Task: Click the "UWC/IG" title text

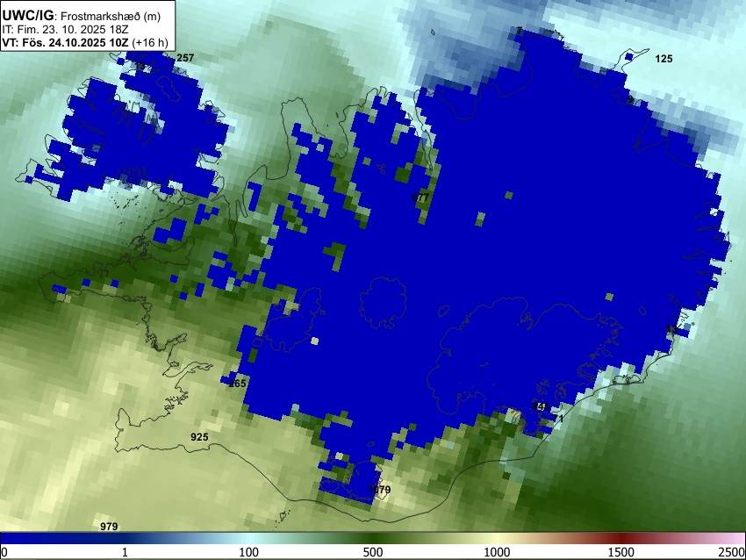Action: (27, 15)
